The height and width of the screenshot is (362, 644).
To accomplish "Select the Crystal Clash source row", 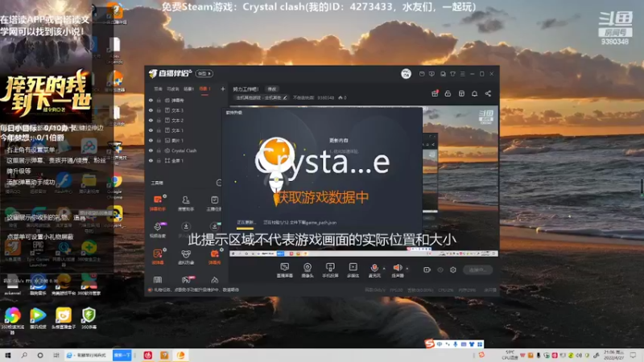I will [185, 150].
